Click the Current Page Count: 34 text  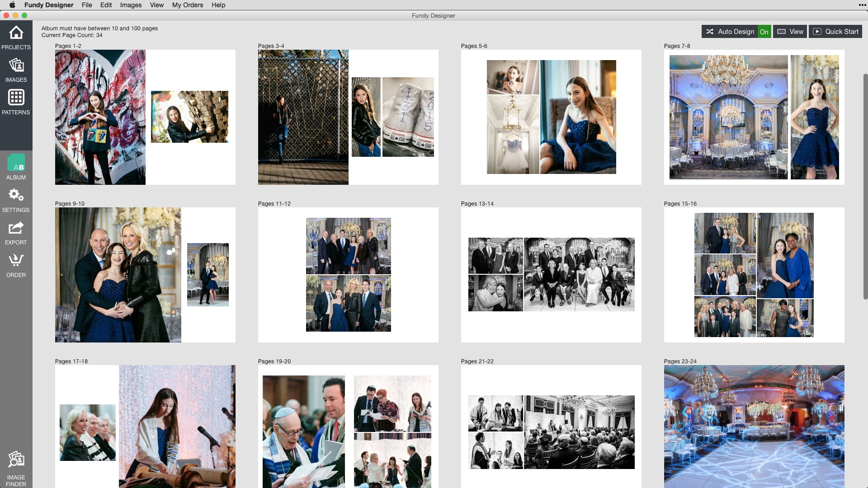72,35
